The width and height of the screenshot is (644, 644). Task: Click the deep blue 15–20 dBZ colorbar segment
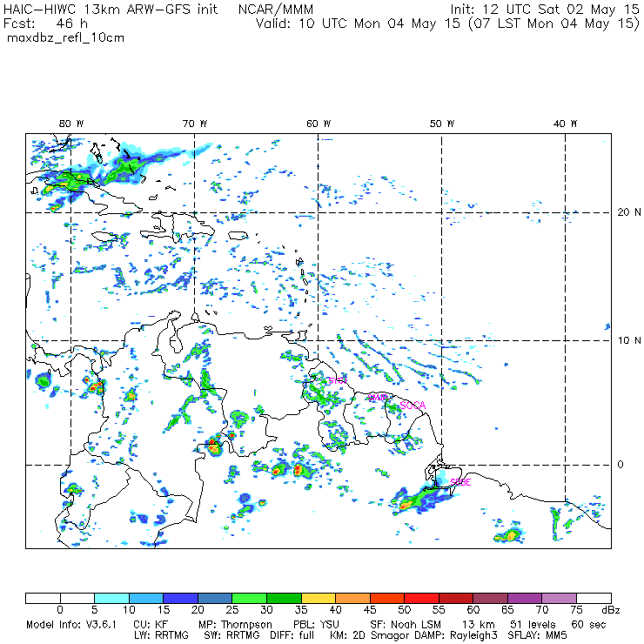click(x=181, y=598)
